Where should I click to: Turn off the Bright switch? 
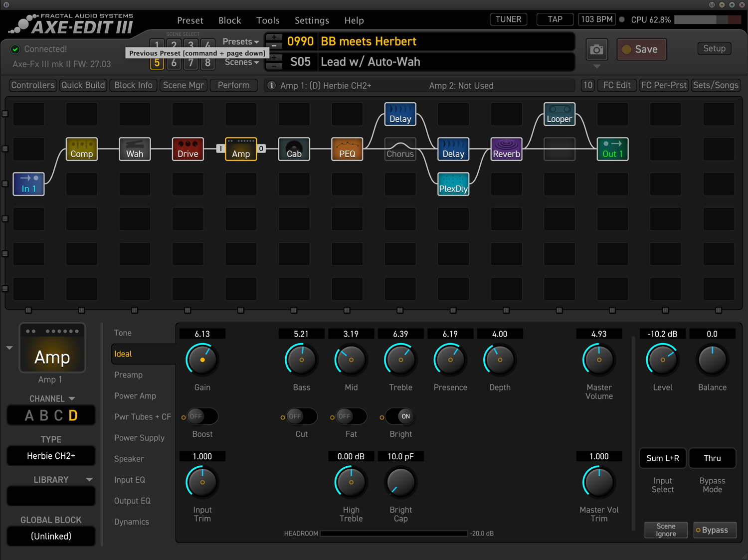coord(401,416)
